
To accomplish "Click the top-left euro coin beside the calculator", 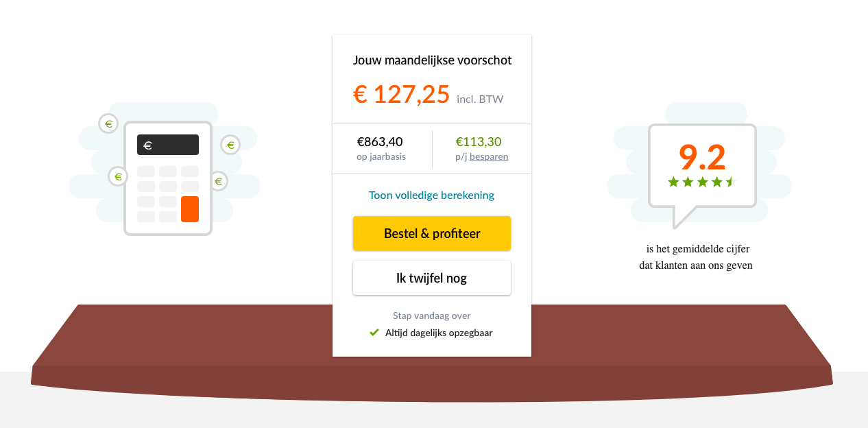I will [108, 123].
